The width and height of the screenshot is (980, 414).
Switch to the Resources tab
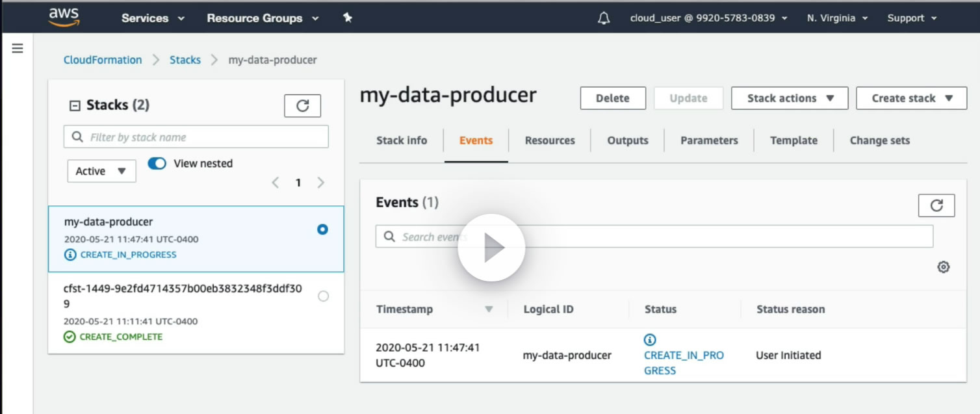tap(550, 140)
